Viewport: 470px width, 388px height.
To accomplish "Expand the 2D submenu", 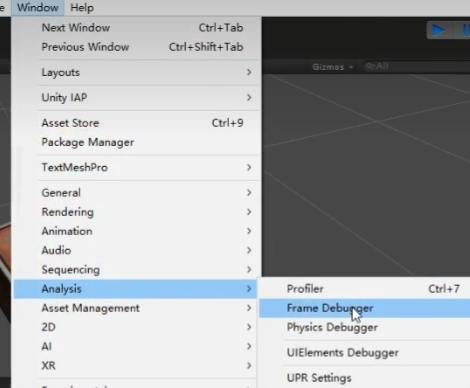I will pos(135,327).
